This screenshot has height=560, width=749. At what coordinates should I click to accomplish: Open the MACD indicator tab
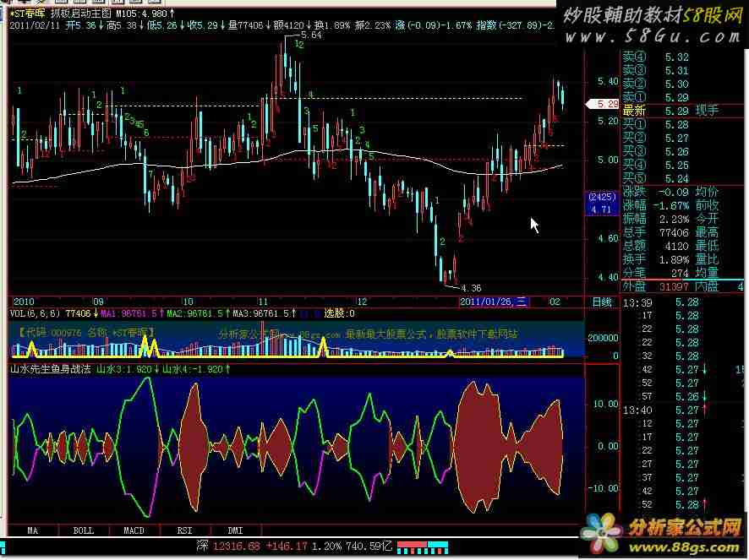[134, 530]
